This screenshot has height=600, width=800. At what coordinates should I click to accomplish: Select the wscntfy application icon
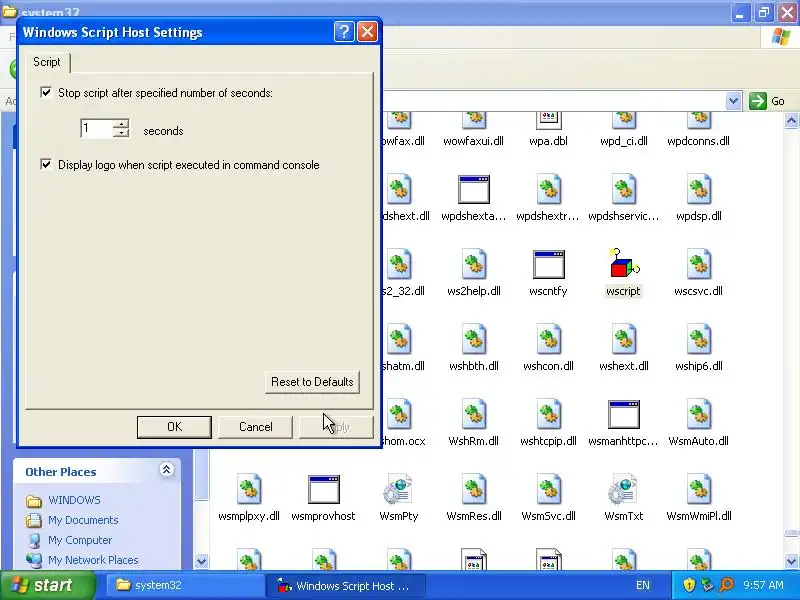548,263
